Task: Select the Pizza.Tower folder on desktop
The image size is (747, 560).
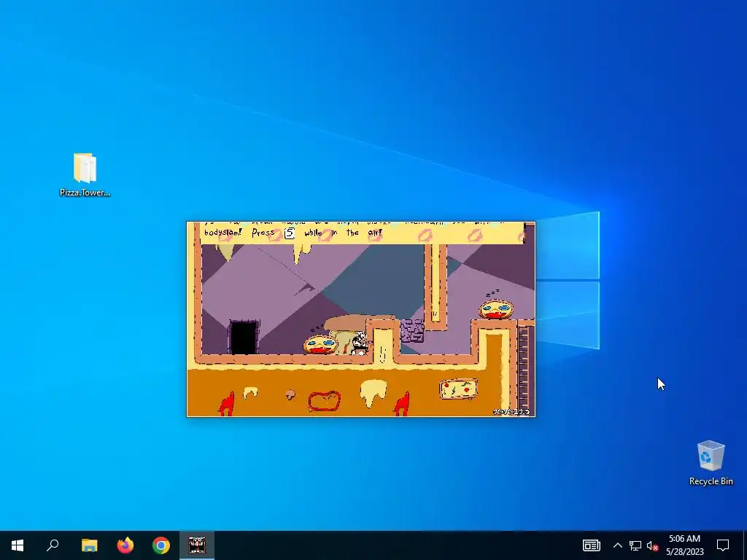Action: 85,175
